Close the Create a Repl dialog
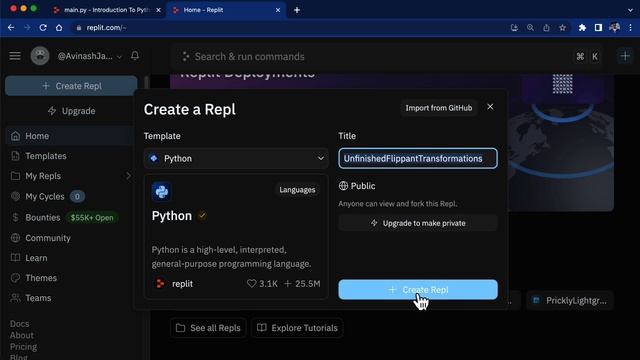 490,107
